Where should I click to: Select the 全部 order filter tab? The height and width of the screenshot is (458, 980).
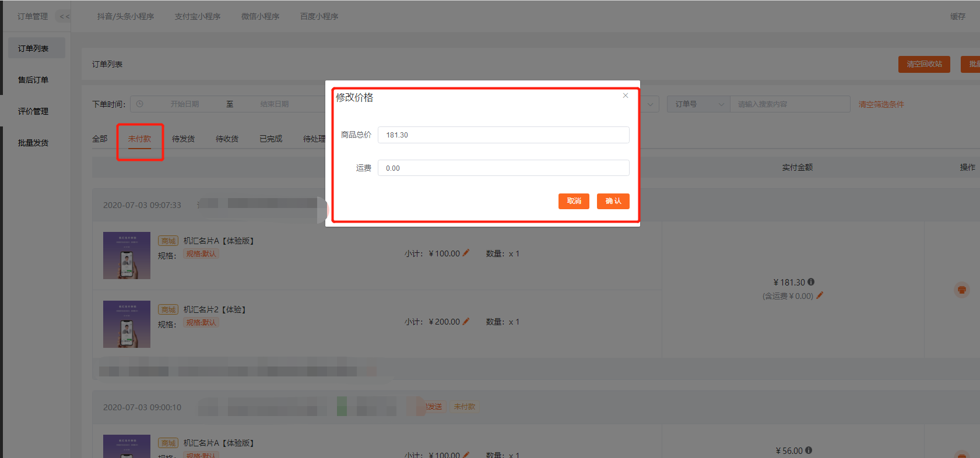click(x=100, y=139)
